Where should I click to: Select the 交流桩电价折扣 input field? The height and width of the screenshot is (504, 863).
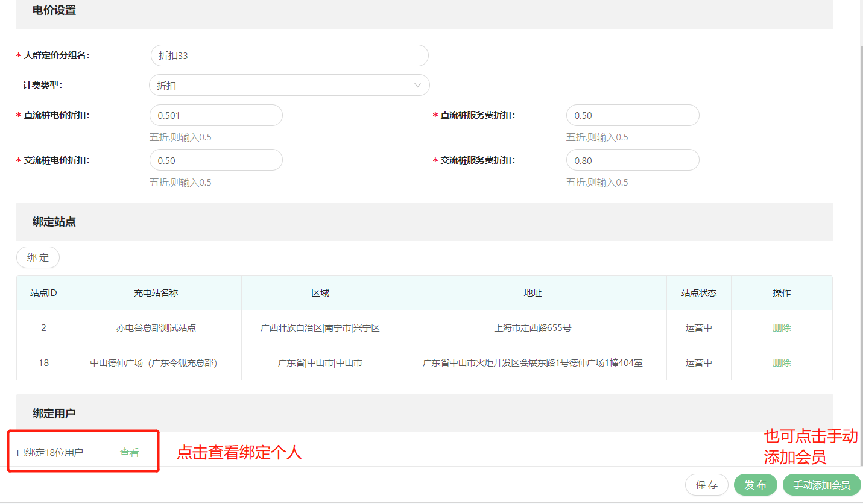(x=215, y=160)
